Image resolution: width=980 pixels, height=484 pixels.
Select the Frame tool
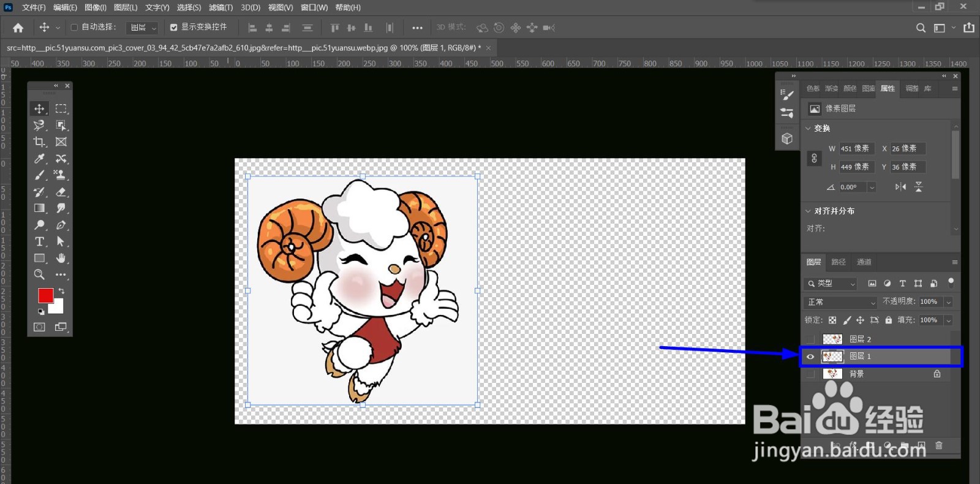61,142
